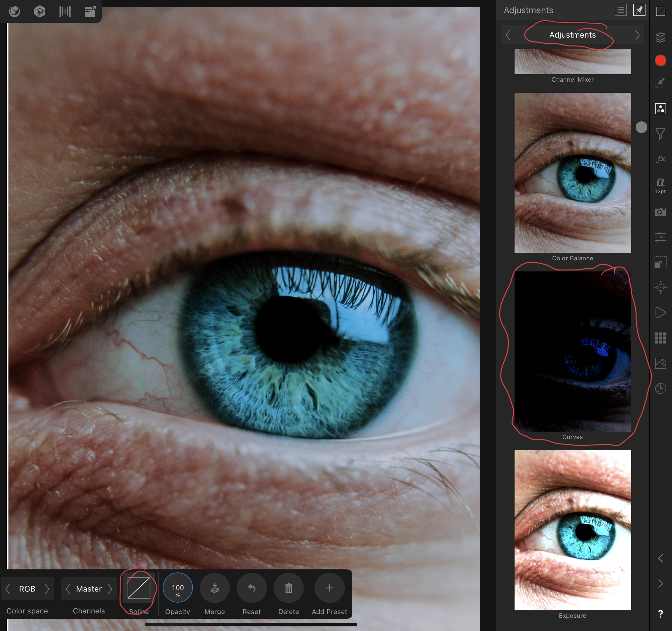Open the History clock icon

tap(660, 389)
